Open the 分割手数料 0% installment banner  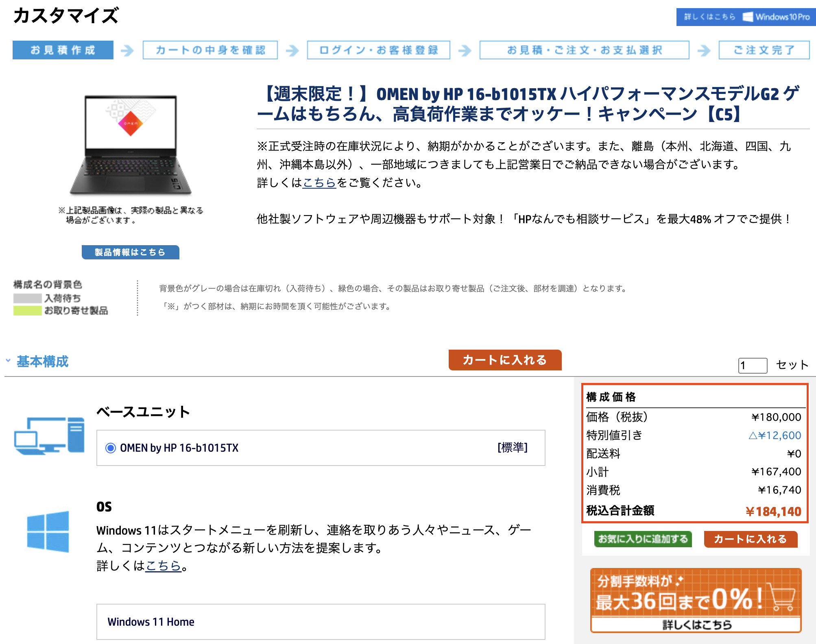[x=696, y=600]
